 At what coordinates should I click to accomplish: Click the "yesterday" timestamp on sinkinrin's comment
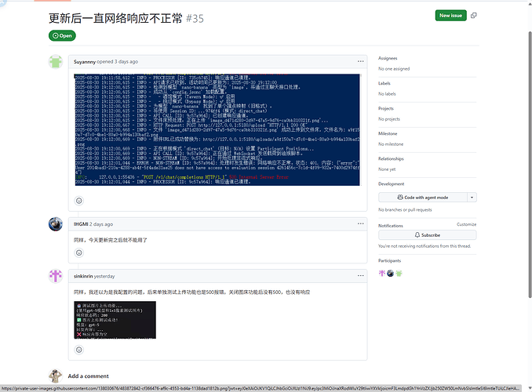click(x=104, y=276)
